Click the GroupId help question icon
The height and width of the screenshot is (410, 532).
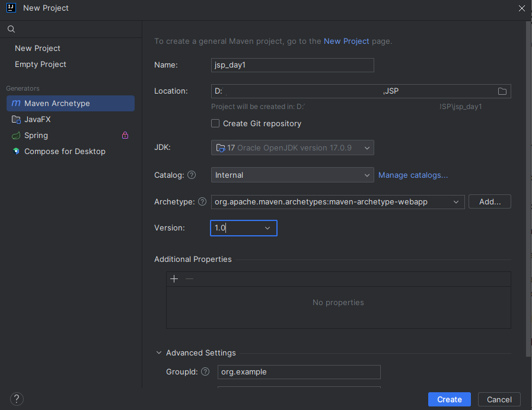click(x=205, y=371)
